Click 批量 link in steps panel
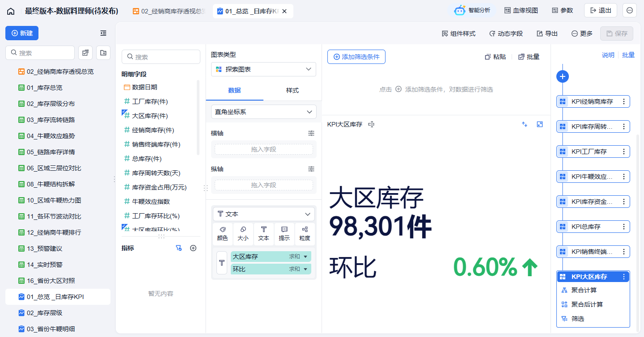This screenshot has width=644, height=337. point(628,55)
